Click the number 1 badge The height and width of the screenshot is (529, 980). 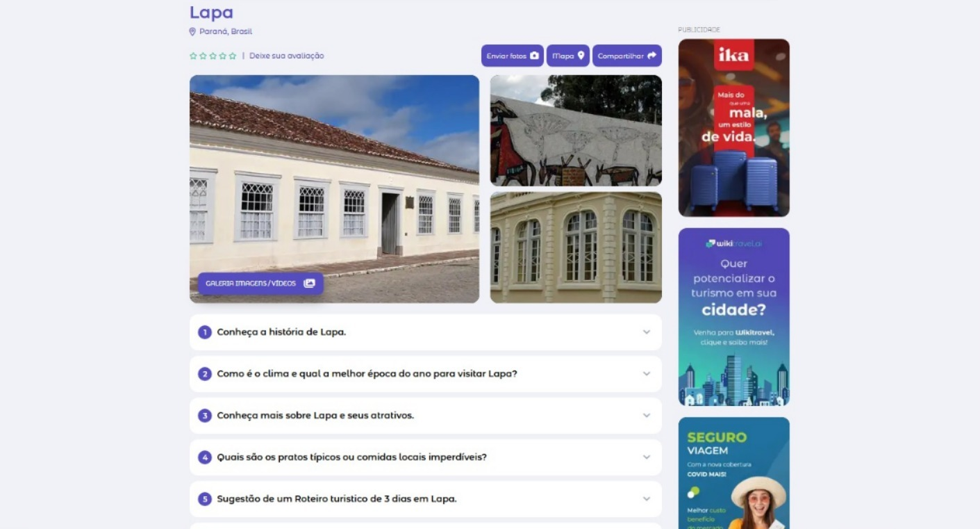(205, 332)
